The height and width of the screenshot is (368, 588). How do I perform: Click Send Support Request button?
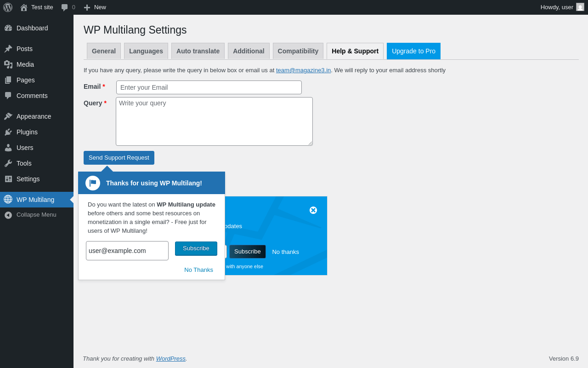point(119,158)
